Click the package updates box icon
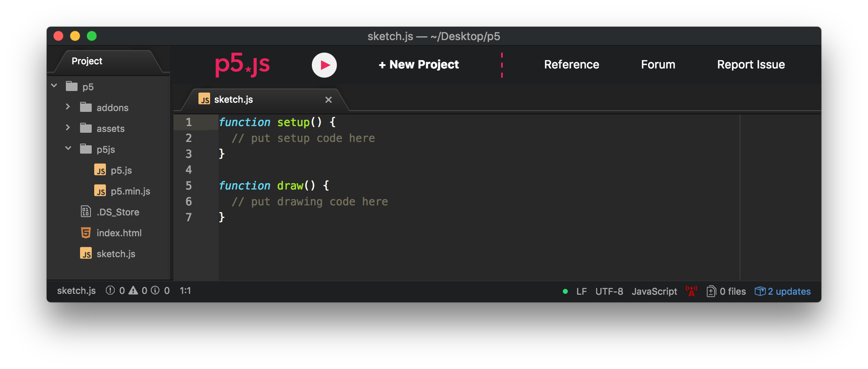The height and width of the screenshot is (369, 868). coord(760,291)
